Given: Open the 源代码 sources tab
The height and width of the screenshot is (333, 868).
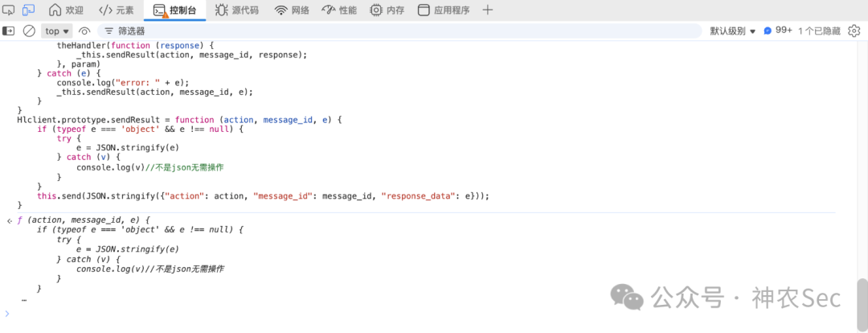Looking at the screenshot, I should point(236,10).
